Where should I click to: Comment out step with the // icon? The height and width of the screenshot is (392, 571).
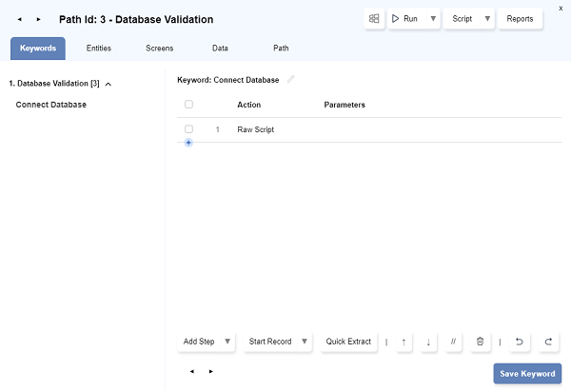454,342
